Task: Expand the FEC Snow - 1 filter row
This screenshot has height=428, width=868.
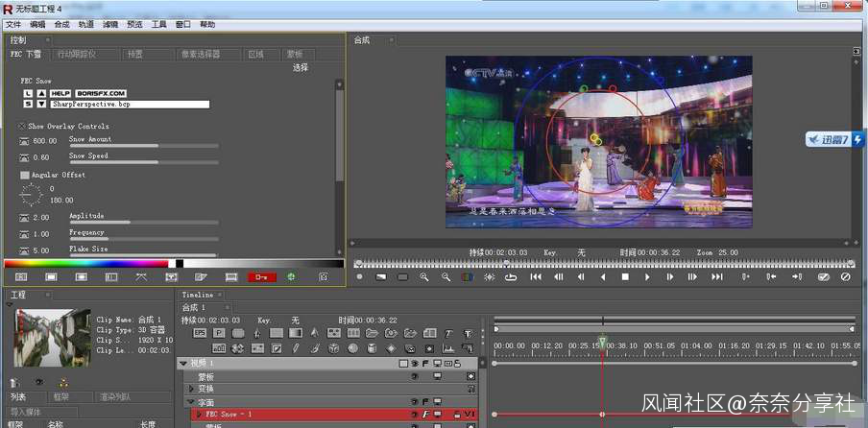Action: pos(199,415)
